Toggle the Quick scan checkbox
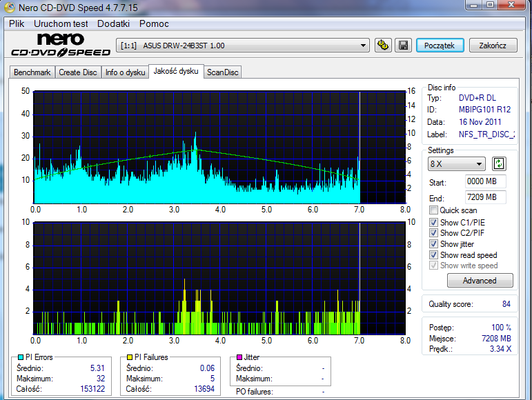This screenshot has height=400, width=532. 433,210
